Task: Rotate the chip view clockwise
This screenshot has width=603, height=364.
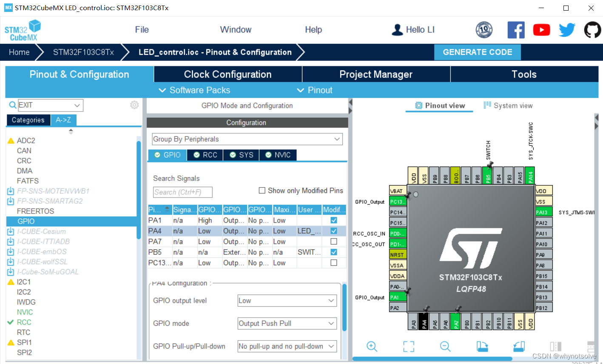Action: [x=482, y=346]
